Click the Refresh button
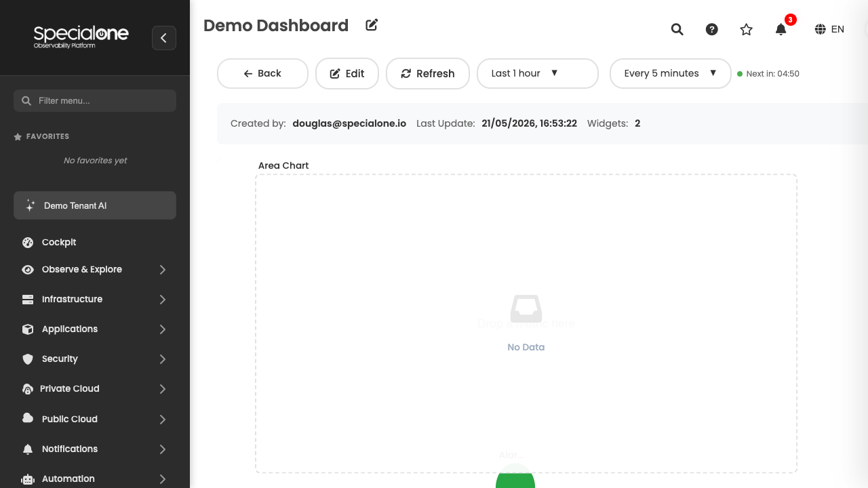The height and width of the screenshot is (488, 868). click(428, 73)
